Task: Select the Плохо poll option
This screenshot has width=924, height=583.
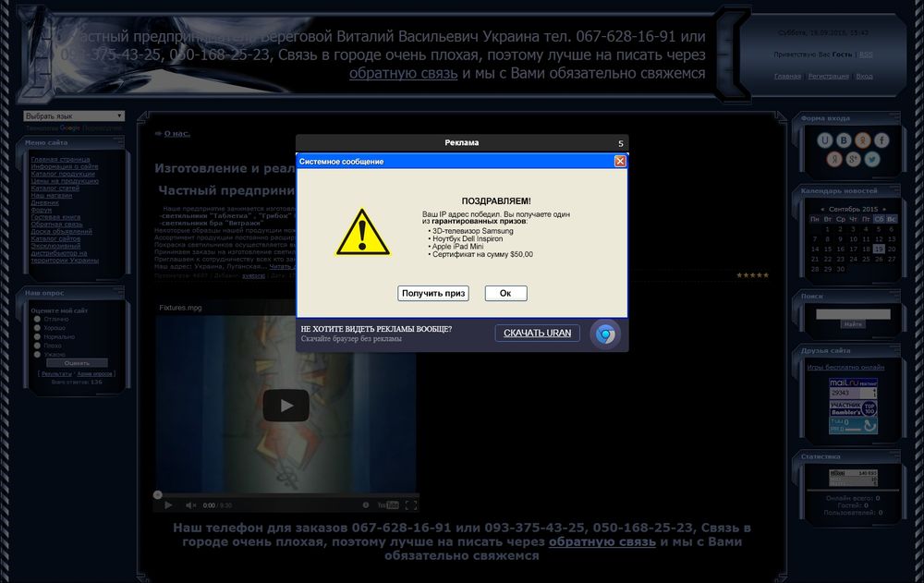Action: click(x=37, y=346)
